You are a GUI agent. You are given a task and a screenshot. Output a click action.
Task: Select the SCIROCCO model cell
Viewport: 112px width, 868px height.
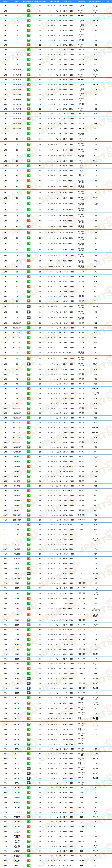point(17,865)
